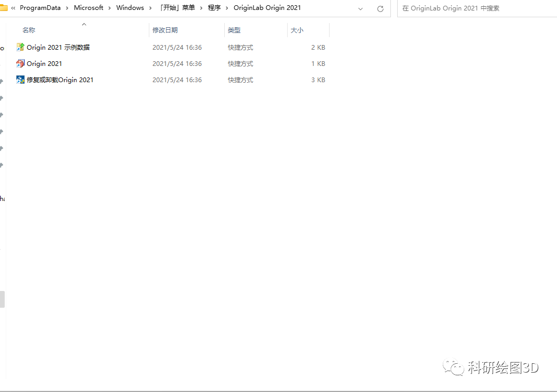The image size is (557, 392).
Task: Click the date of the Origin 2021 shortcut
Action: [x=177, y=64]
